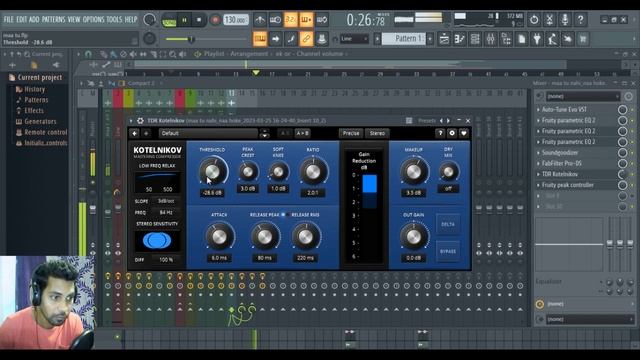The width and height of the screenshot is (640, 360).
Task: Toggle the DELTA button
Action: point(448,224)
